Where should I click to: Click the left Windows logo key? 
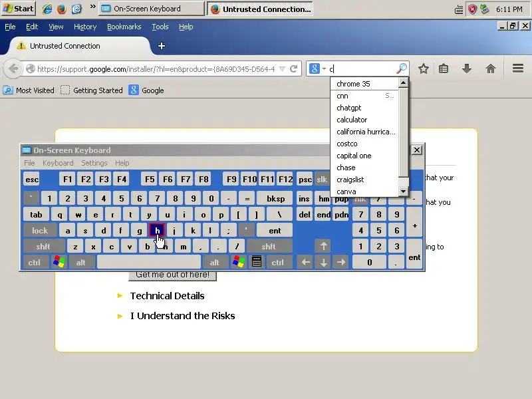(x=59, y=262)
